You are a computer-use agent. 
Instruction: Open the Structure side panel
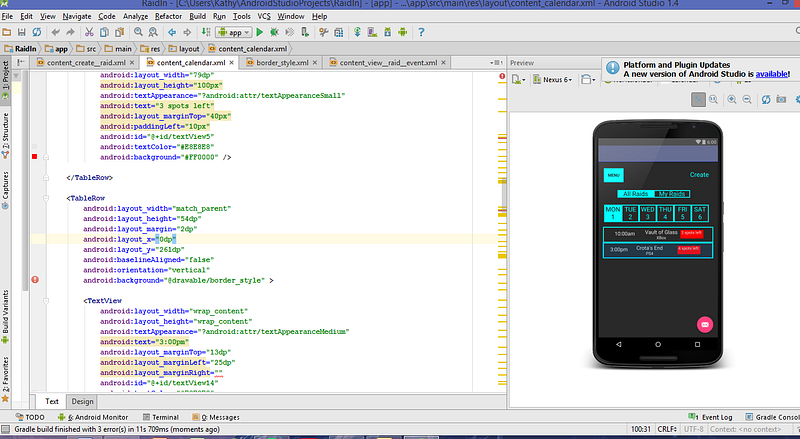point(5,135)
